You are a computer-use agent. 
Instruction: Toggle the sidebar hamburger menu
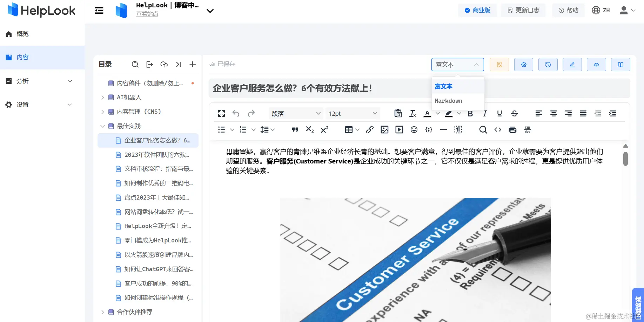[x=99, y=11]
